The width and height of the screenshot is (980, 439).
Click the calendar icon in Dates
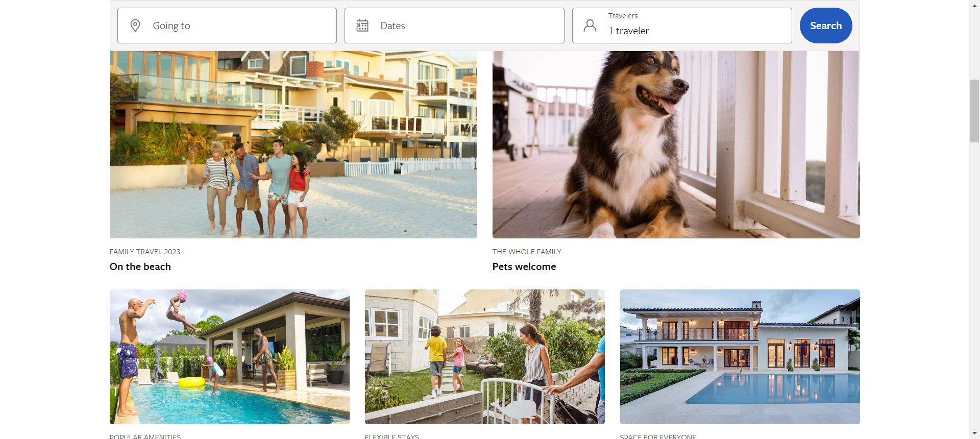pyautogui.click(x=362, y=26)
